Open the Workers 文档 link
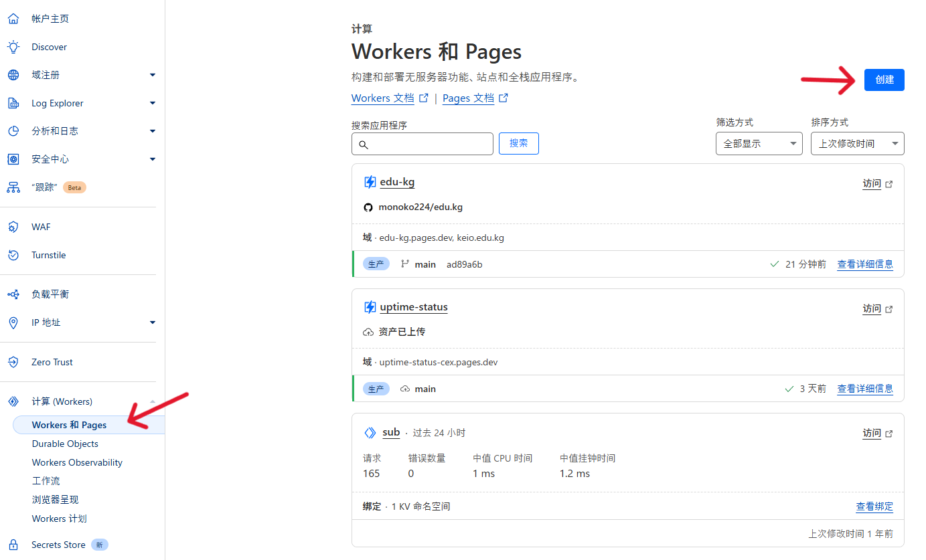The height and width of the screenshot is (560, 926). [x=383, y=98]
